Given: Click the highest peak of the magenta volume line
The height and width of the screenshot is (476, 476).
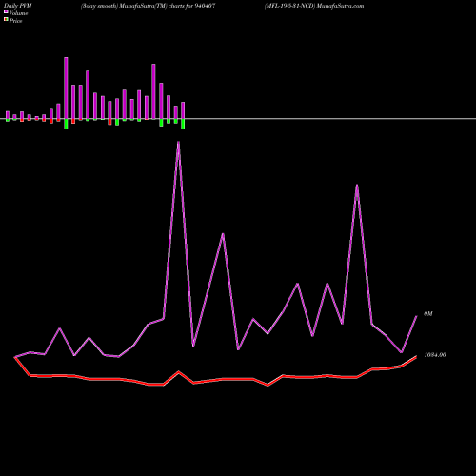Looking at the screenshot, I should (178, 142).
